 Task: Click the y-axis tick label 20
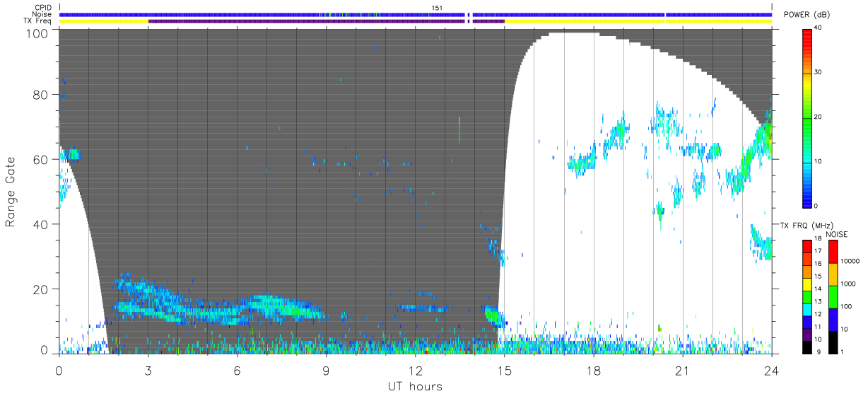pyautogui.click(x=40, y=289)
